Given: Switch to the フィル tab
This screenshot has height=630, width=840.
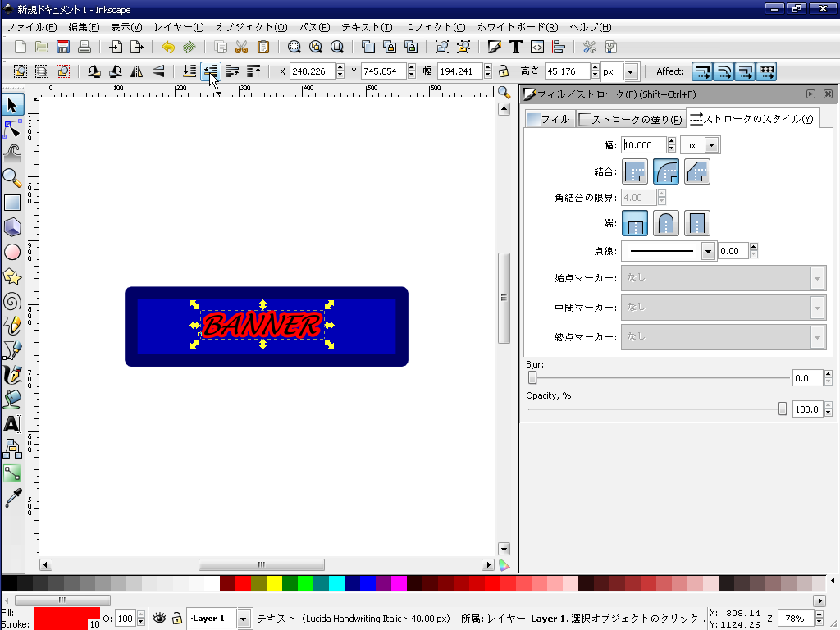Looking at the screenshot, I should pyautogui.click(x=550, y=119).
